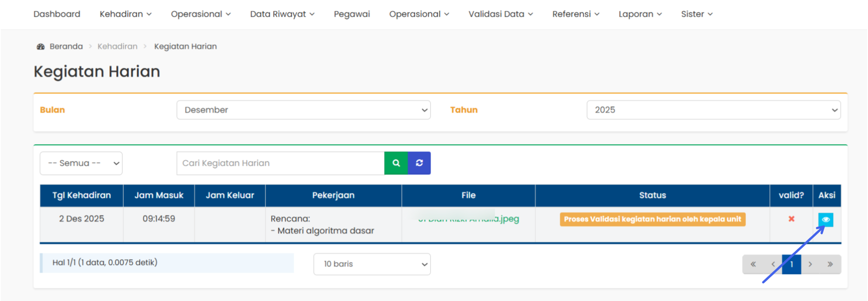Expand the Semua filter dropdown
This screenshot has height=301, width=868.
coord(81,163)
